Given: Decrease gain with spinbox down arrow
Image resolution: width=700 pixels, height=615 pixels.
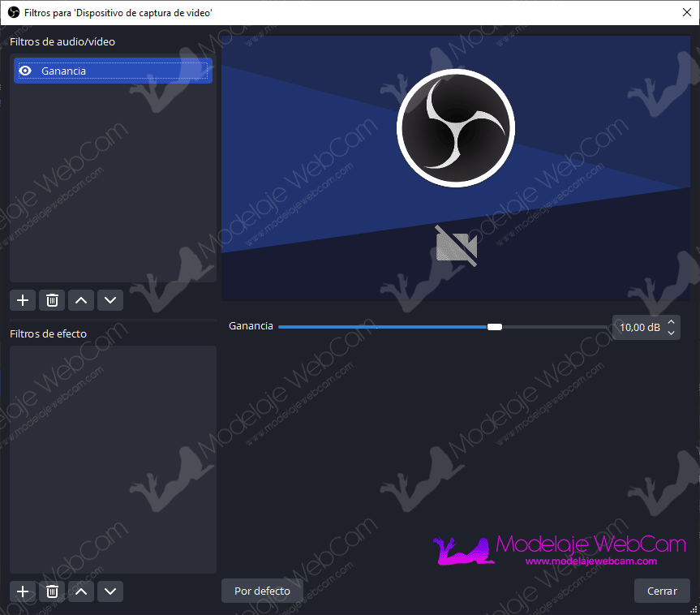Looking at the screenshot, I should (x=671, y=333).
